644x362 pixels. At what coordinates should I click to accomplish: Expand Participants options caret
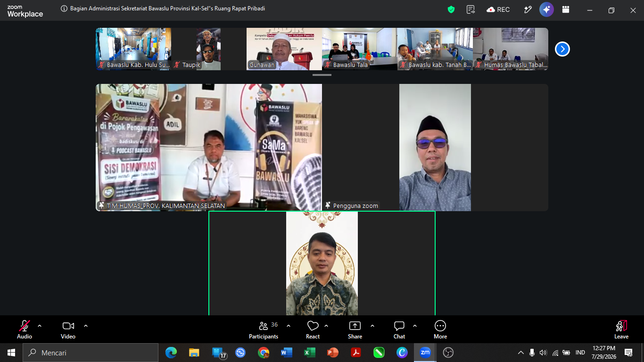pyautogui.click(x=289, y=326)
